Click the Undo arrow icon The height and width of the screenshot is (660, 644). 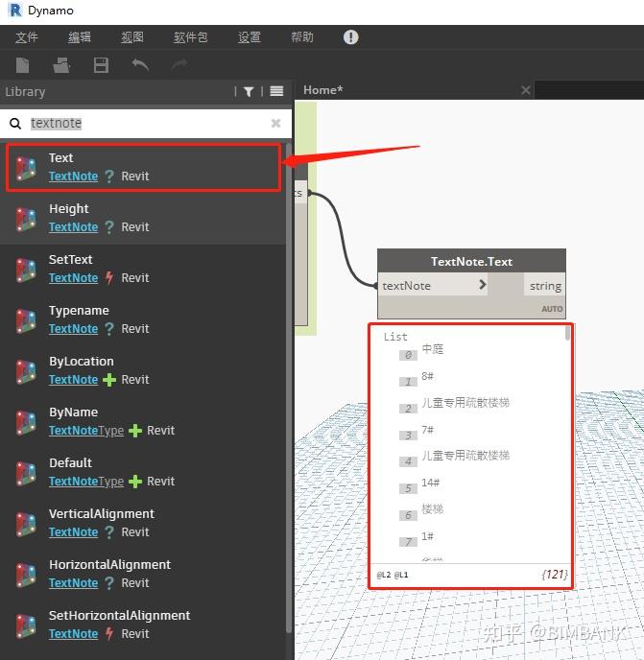140,65
